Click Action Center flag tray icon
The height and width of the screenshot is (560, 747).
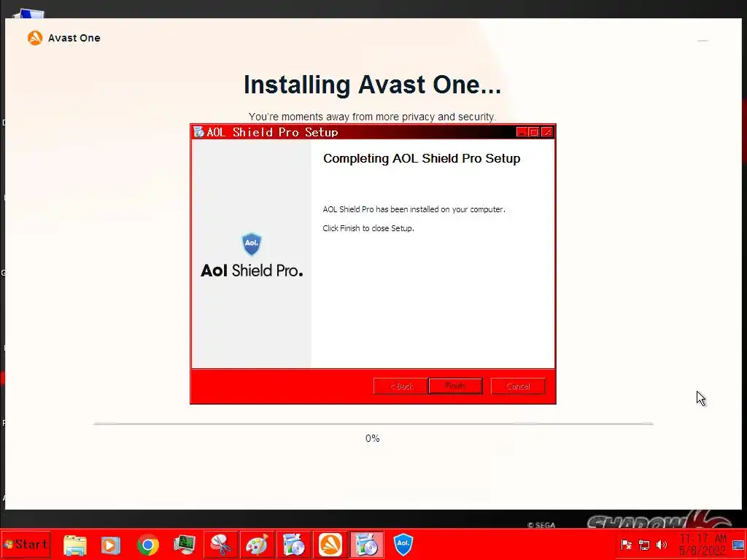pos(627,545)
